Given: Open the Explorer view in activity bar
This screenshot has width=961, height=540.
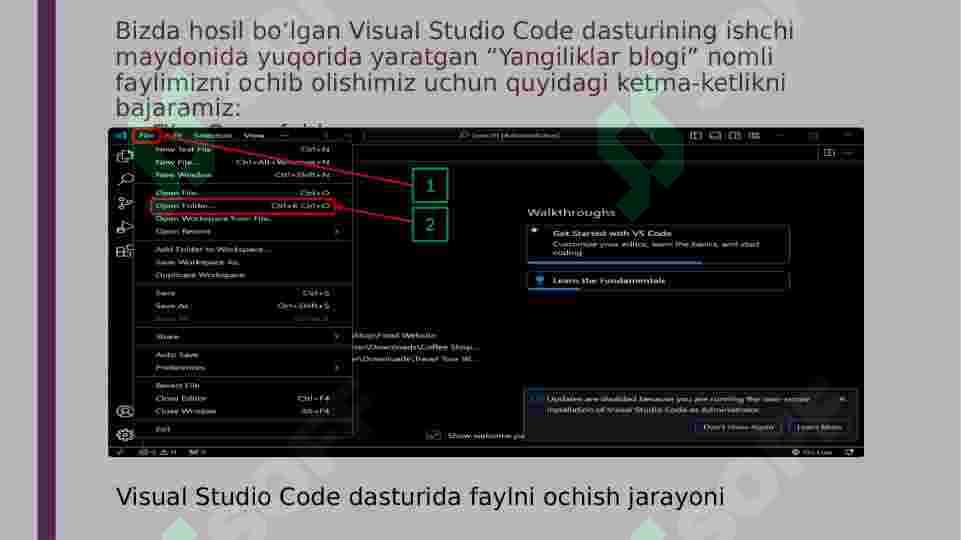Looking at the screenshot, I should point(124,156).
